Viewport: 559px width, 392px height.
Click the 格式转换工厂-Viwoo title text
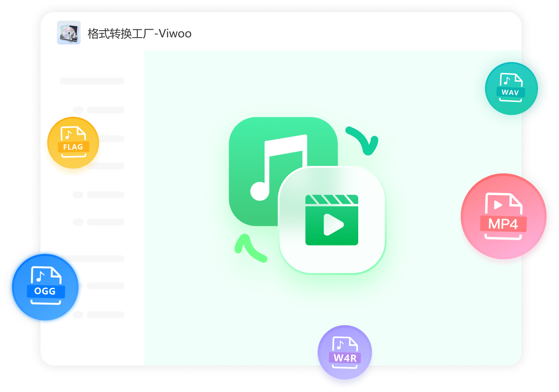tap(140, 34)
